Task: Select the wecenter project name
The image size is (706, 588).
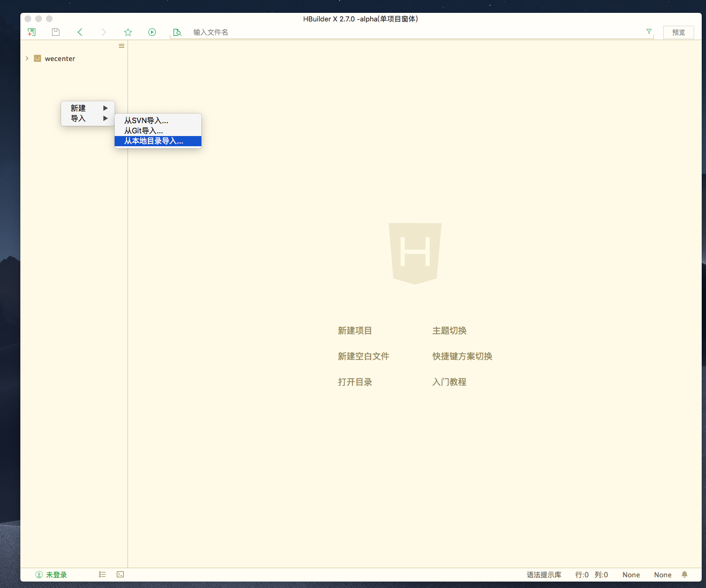Action: (60, 59)
